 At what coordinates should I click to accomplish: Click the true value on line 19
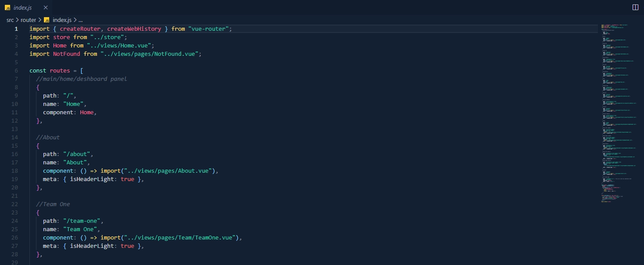[127, 179]
